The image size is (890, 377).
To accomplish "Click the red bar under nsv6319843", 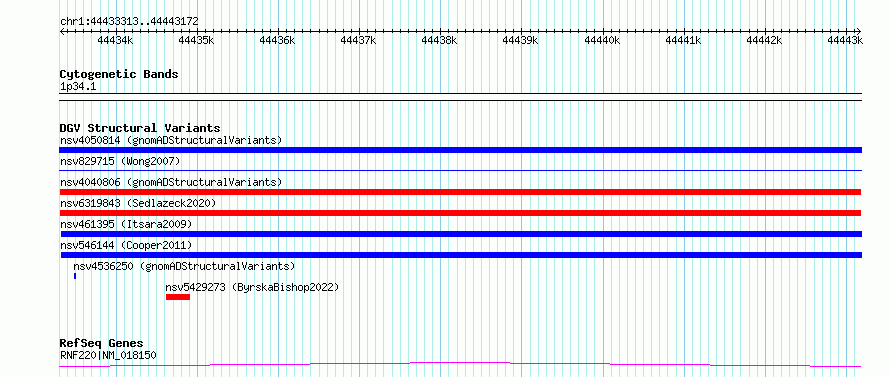I will [x=460, y=213].
